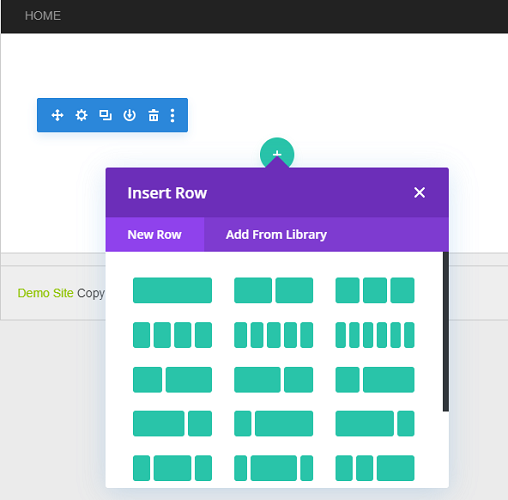Open more options three-dot menu
This screenshot has height=500, width=508.
pyautogui.click(x=172, y=115)
